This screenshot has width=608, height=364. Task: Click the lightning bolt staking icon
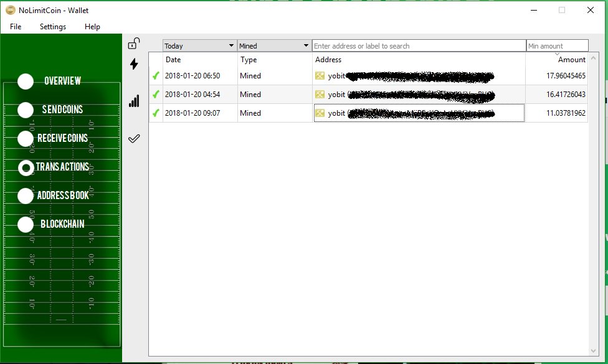pyautogui.click(x=134, y=64)
